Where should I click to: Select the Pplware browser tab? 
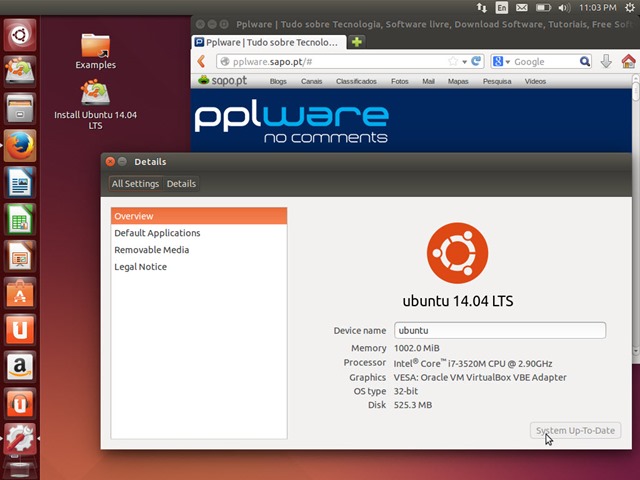[x=269, y=42]
